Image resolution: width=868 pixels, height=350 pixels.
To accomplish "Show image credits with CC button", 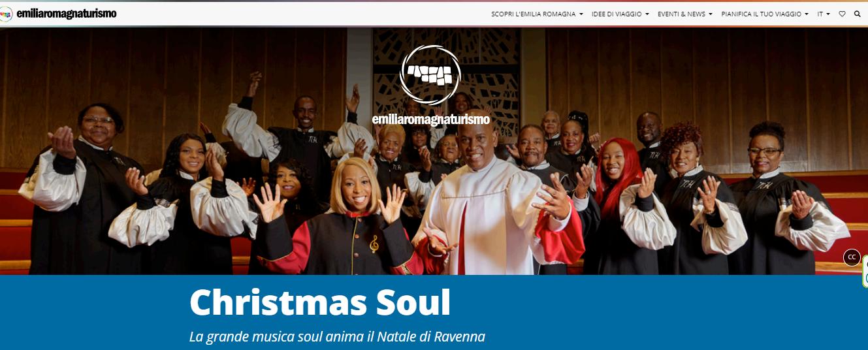I will 852,257.
